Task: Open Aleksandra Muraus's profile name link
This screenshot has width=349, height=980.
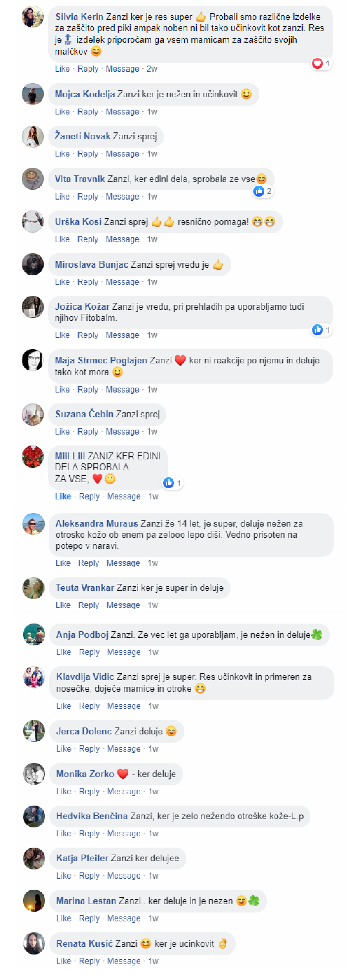Action: coord(97,524)
